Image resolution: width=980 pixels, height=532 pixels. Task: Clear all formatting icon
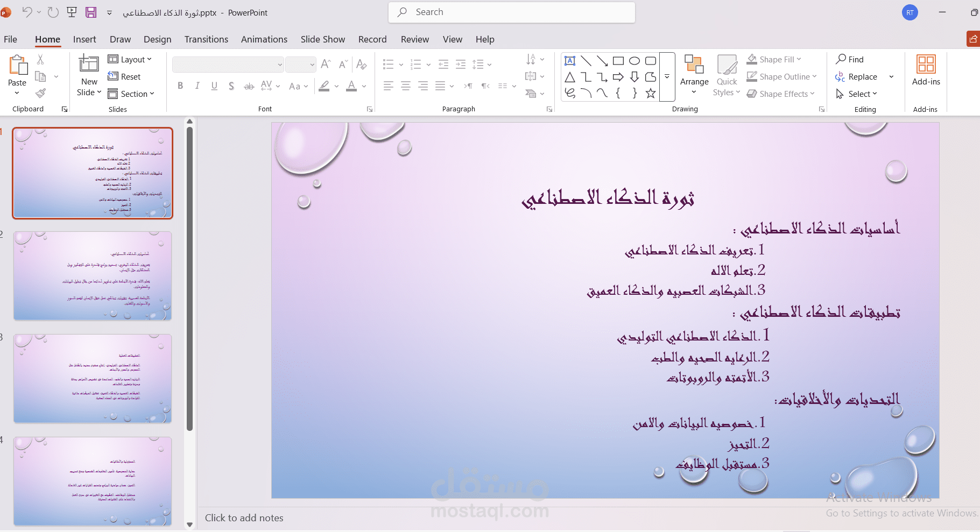point(362,65)
